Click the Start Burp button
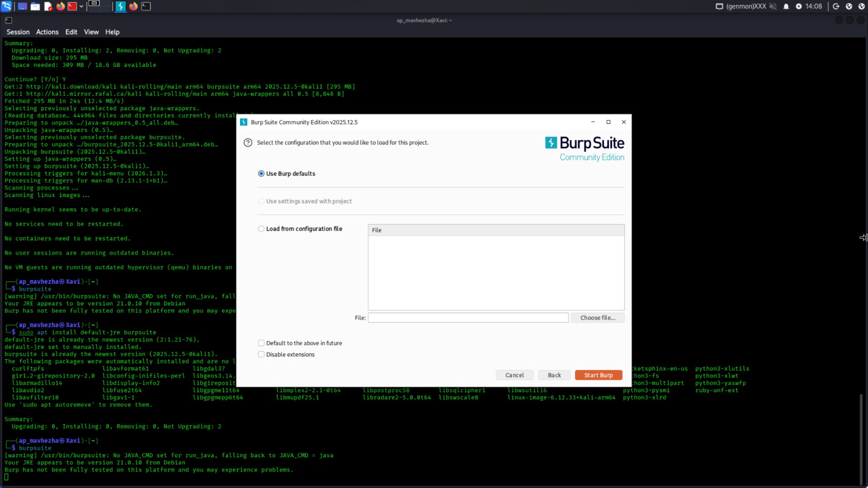Image resolution: width=868 pixels, height=488 pixels. (x=598, y=375)
